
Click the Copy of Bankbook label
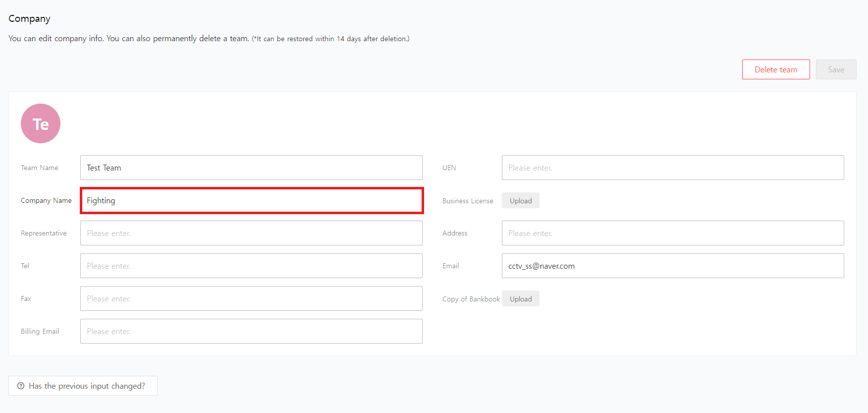pyautogui.click(x=471, y=299)
